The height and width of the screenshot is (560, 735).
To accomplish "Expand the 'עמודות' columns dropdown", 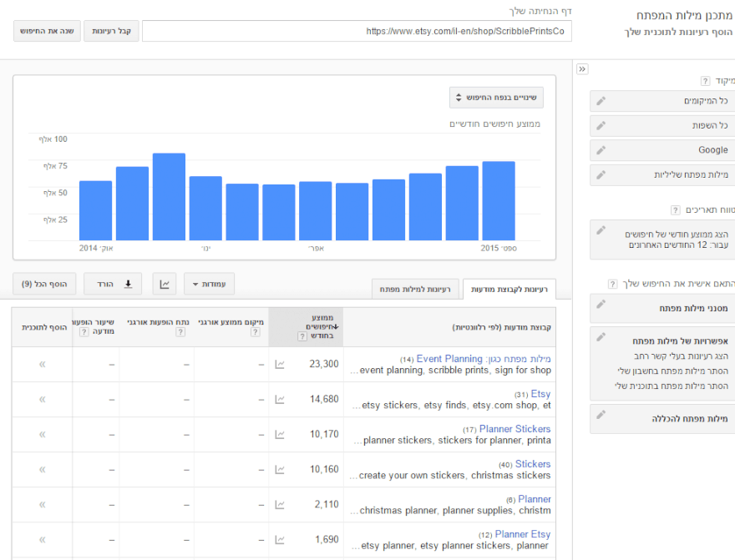I will tap(209, 284).
